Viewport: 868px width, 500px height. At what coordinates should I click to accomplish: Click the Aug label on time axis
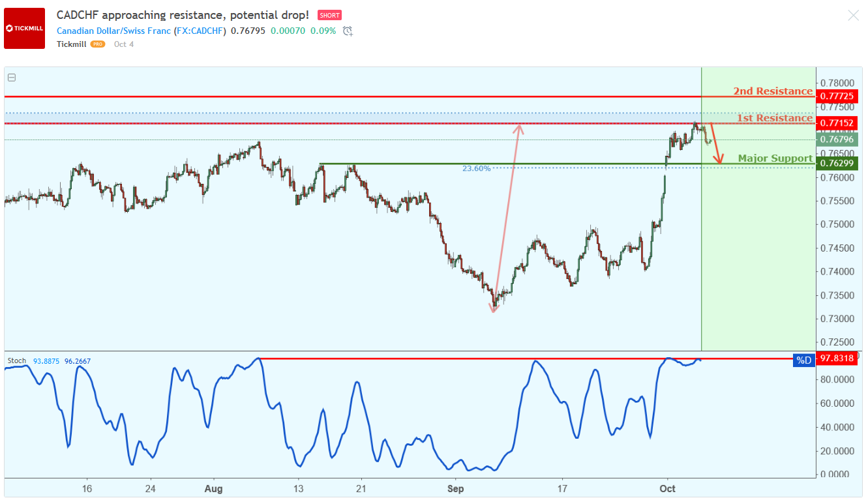pyautogui.click(x=213, y=488)
